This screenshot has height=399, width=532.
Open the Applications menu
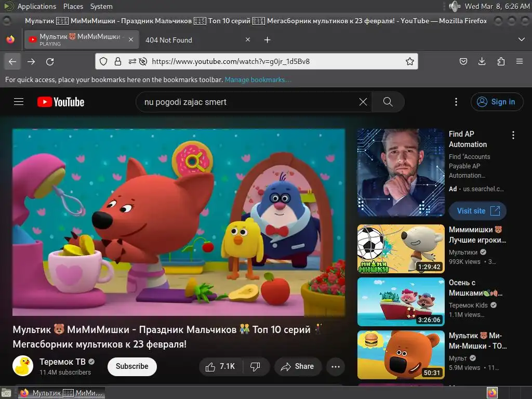pos(37,6)
